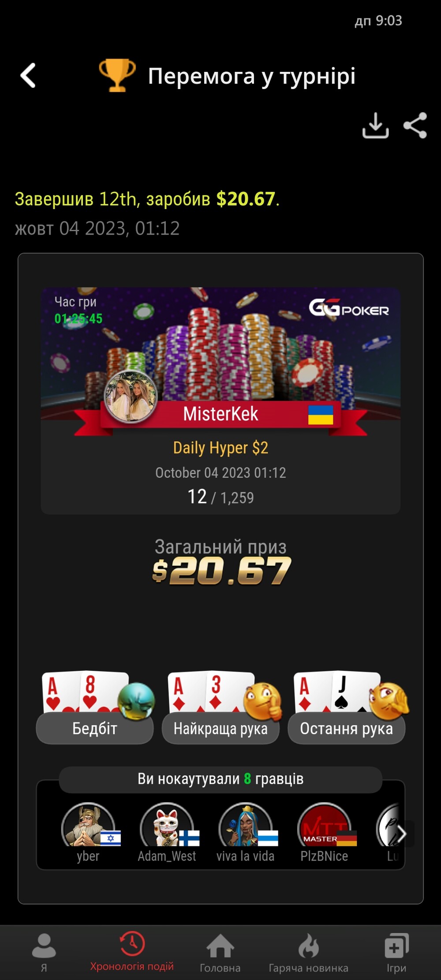Open the gold trophy icon in header
Screen dimensions: 441x980
tap(117, 75)
